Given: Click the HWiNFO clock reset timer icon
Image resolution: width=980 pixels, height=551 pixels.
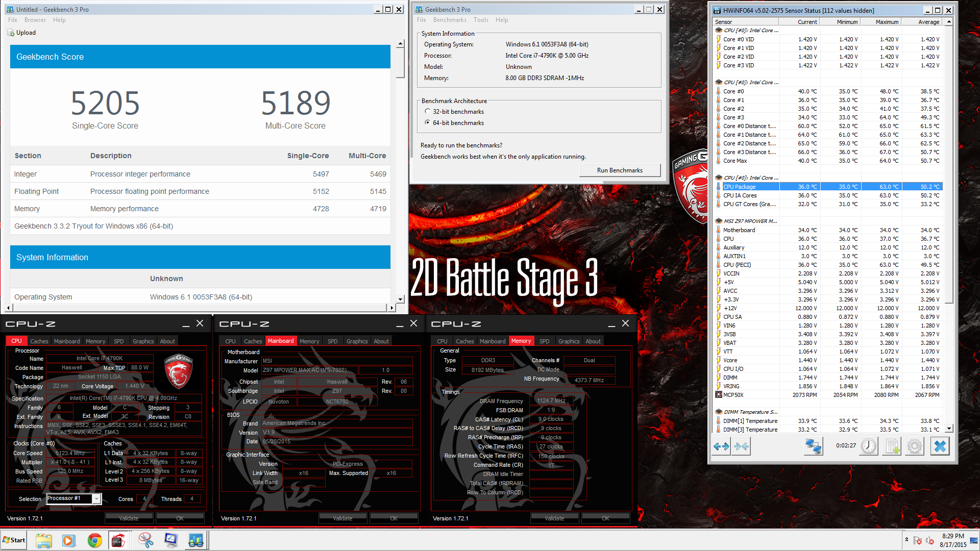Looking at the screenshot, I should tap(868, 446).
